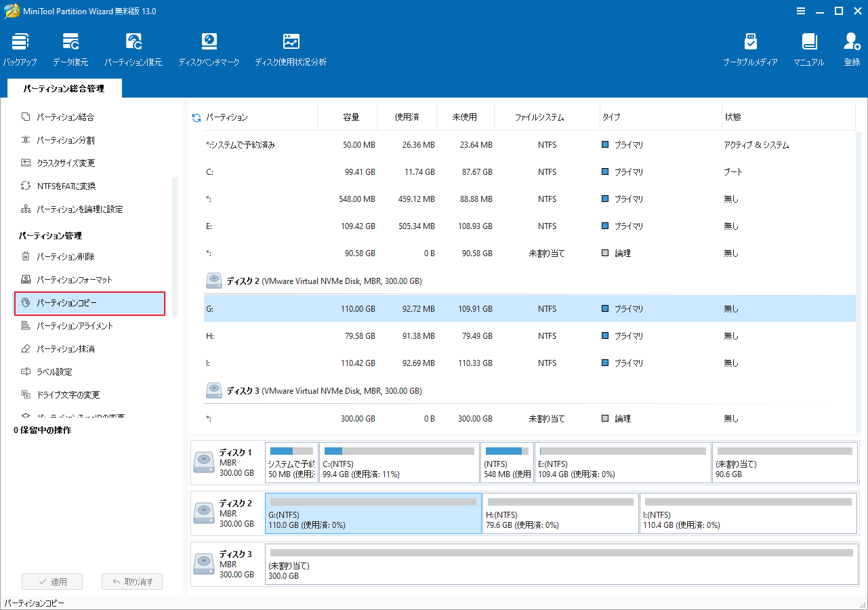Open パーティション復元 (Partition Recovery)

pyautogui.click(x=133, y=49)
